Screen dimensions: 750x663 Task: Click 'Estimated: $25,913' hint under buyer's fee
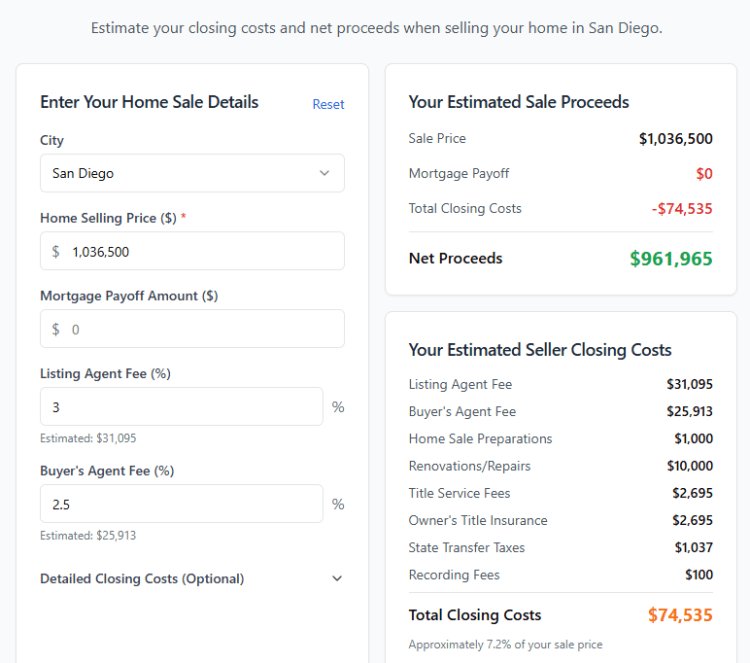[x=88, y=535]
